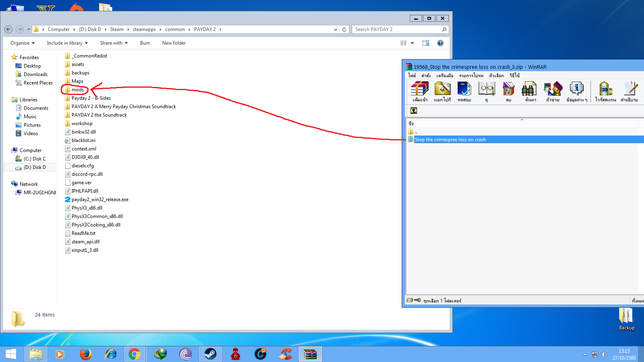644x362 pixels.
Task: Expand the breadcrumb arrow after Steam
Action: point(128,29)
